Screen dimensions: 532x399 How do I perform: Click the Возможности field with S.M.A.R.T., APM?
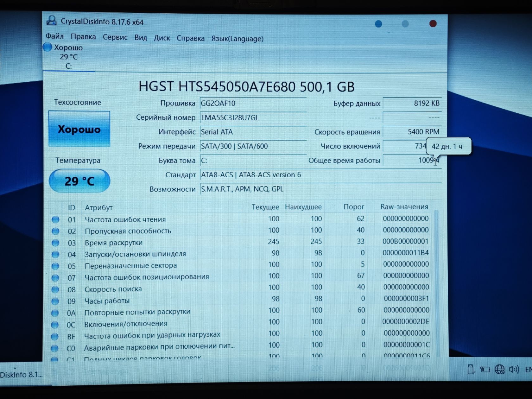coord(320,189)
